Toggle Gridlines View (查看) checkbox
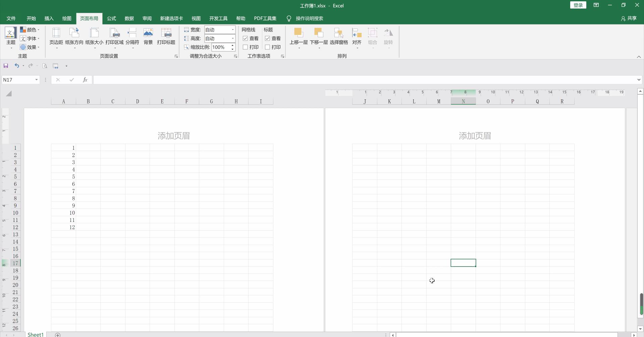Screen dimensions: 644x337 pyautogui.click(x=245, y=38)
